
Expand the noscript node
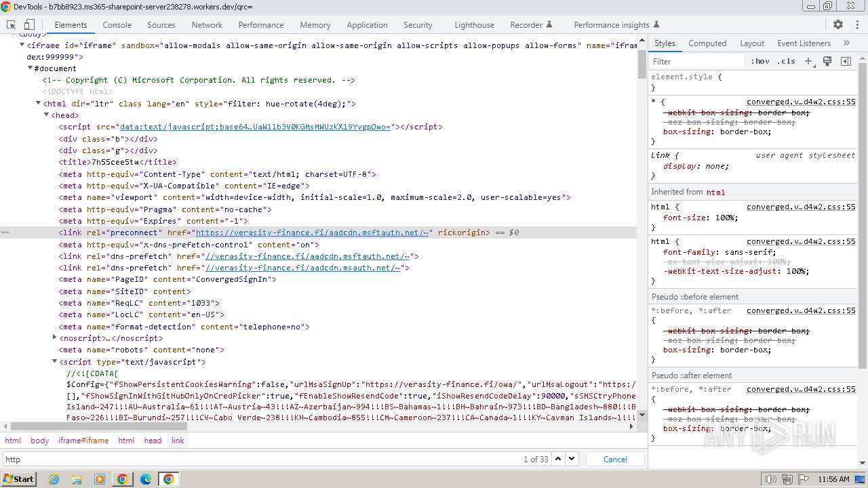click(55, 338)
